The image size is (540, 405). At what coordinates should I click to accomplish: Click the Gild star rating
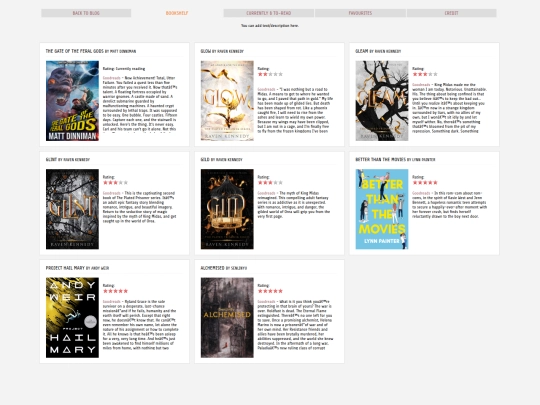[270, 183]
